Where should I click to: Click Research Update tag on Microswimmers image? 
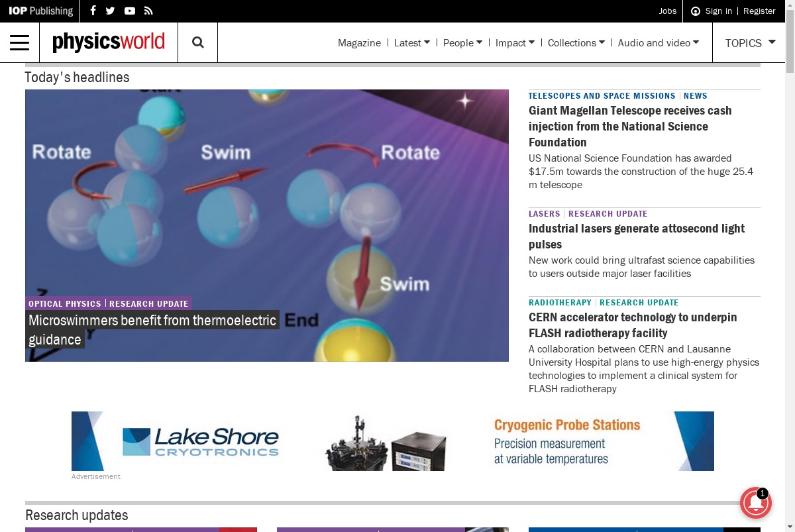(149, 303)
